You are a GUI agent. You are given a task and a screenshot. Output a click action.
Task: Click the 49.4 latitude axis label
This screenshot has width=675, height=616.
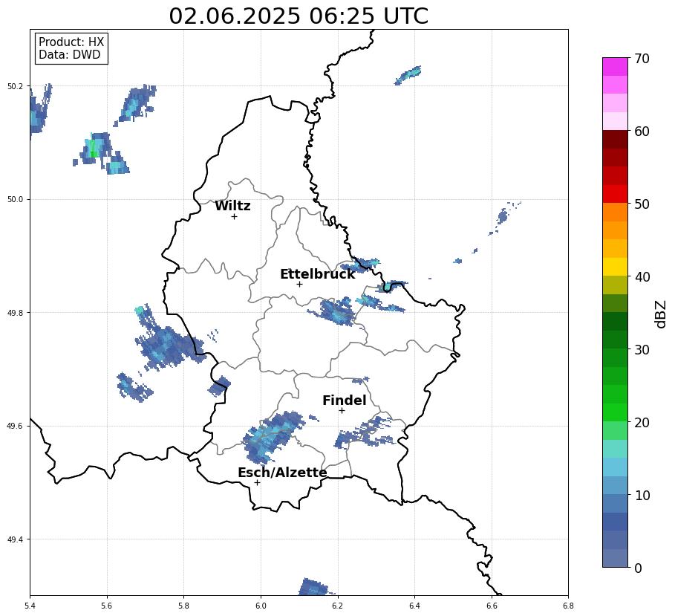pos(14,539)
